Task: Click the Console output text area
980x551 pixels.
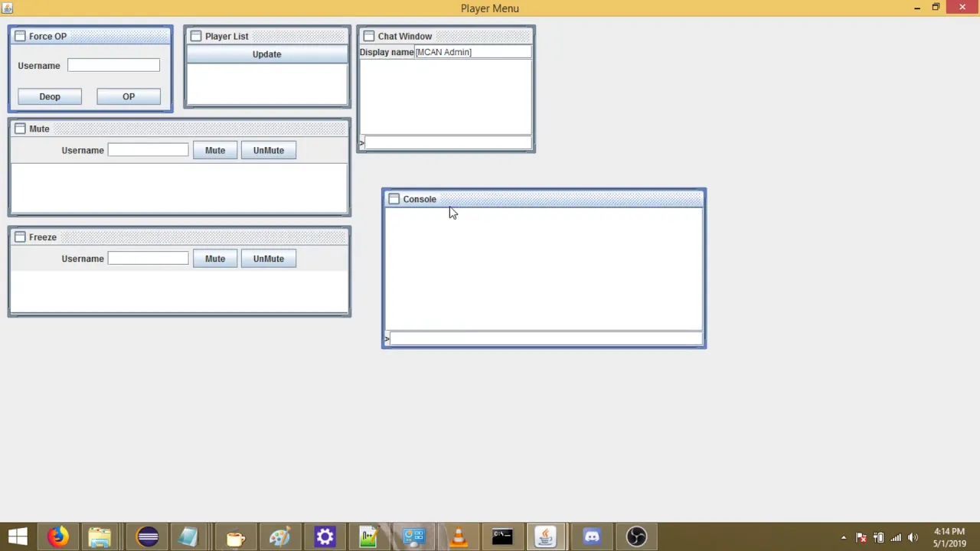Action: point(544,269)
